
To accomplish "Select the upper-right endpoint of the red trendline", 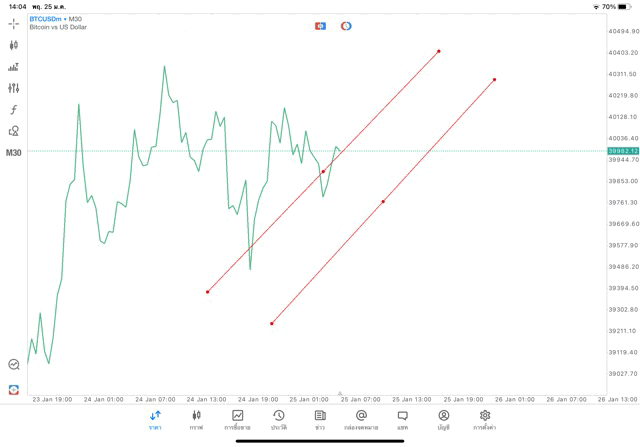I will tap(439, 51).
